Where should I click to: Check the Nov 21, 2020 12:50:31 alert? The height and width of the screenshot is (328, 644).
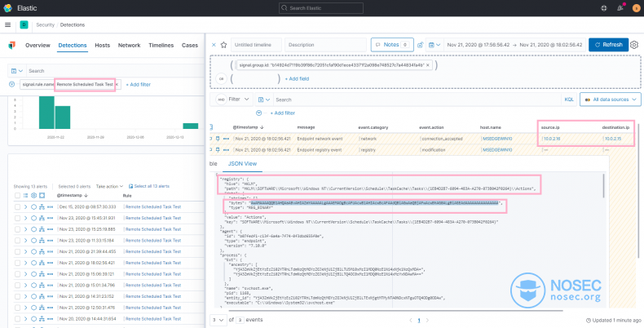coord(17,308)
